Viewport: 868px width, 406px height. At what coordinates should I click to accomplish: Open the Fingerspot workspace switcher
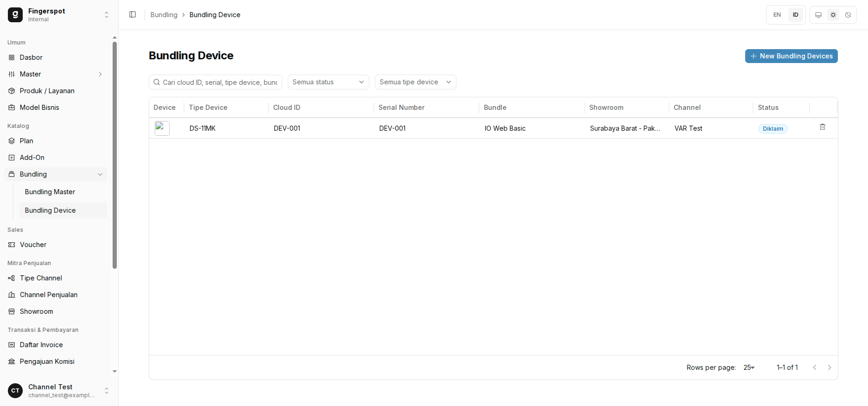[x=59, y=15]
